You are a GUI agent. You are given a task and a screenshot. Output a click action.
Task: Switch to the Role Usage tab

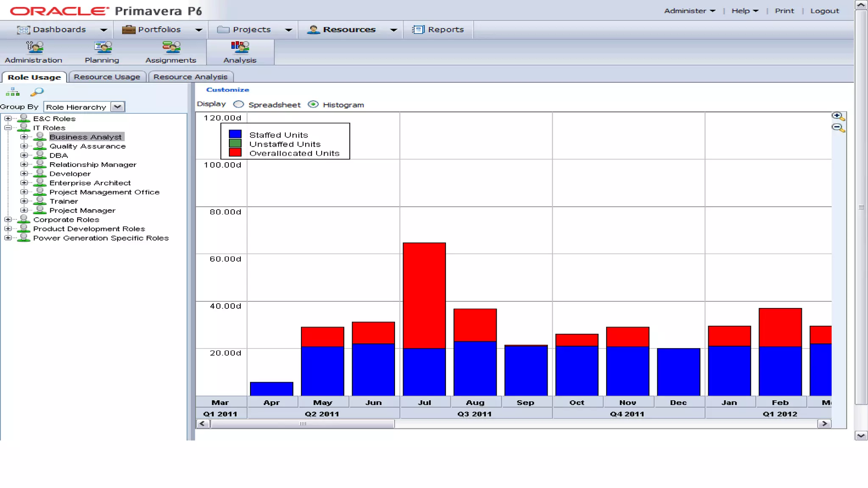[x=34, y=77]
